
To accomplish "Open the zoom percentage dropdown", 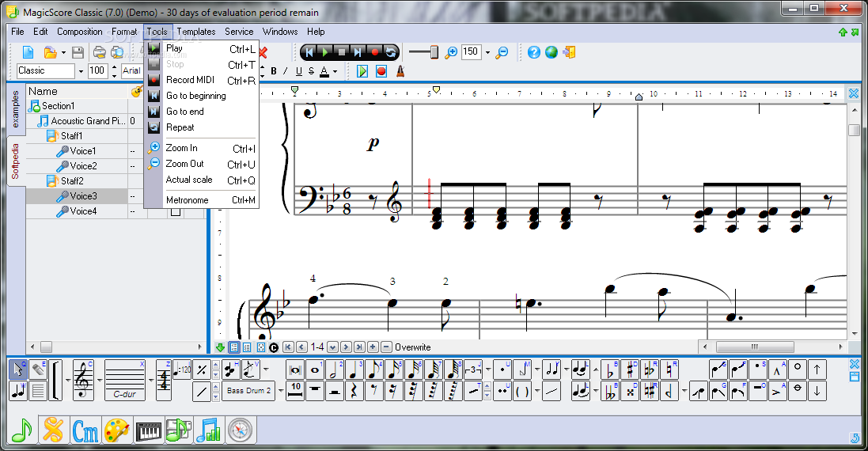I will click(x=487, y=52).
